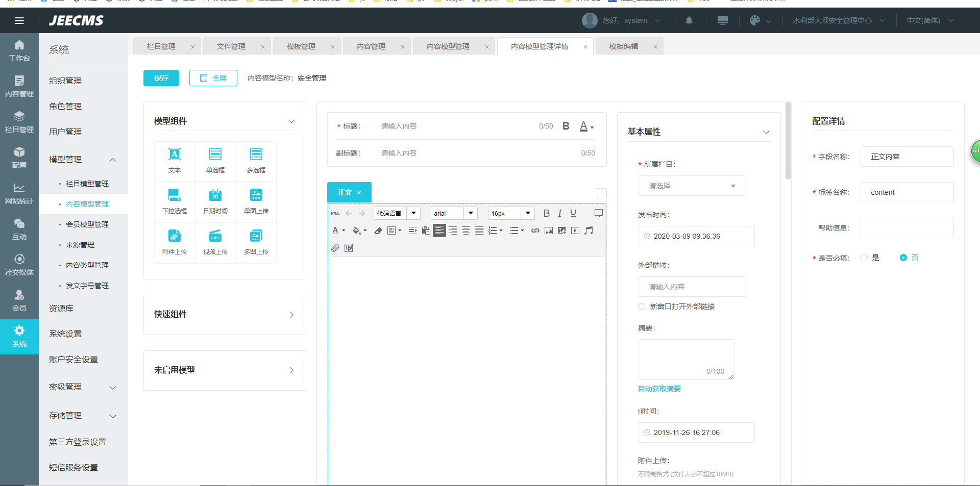The width and height of the screenshot is (980, 486).
Task: Open 栏目模型管理 in sidebar menu
Action: click(87, 184)
